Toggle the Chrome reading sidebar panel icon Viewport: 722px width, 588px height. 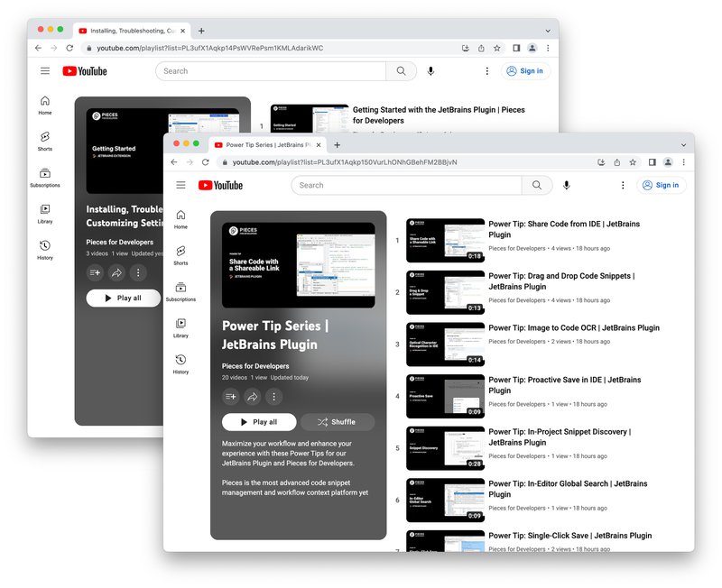(x=653, y=161)
